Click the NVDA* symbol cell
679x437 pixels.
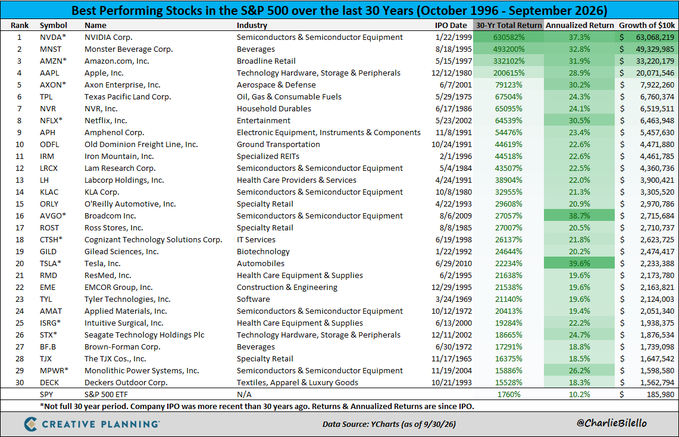[53, 37]
